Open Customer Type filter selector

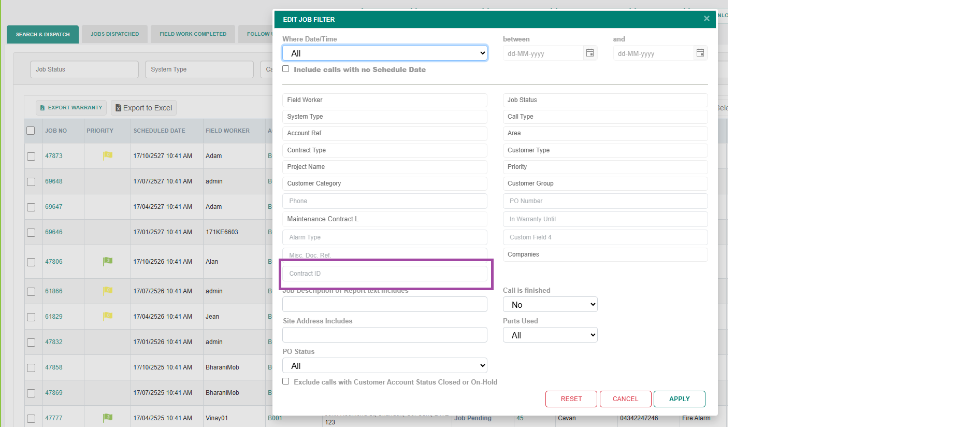[605, 150]
